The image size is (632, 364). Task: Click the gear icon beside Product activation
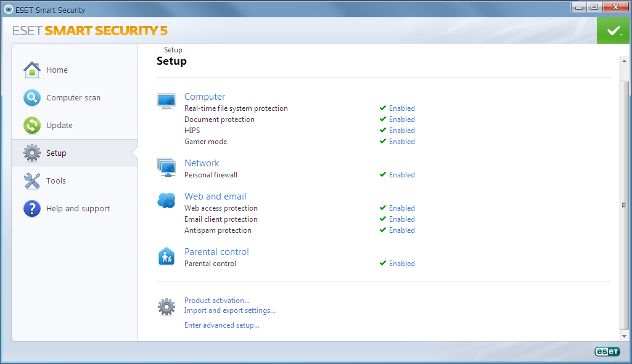[166, 307]
